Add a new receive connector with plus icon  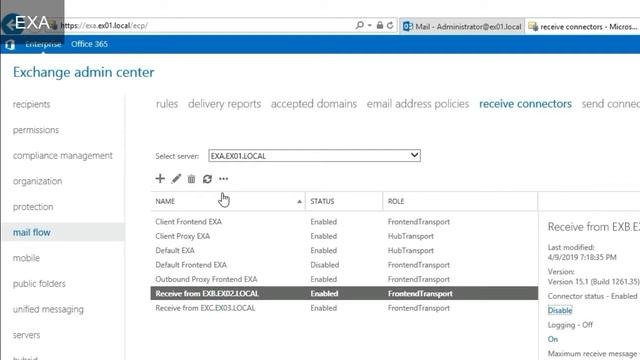coord(160,178)
